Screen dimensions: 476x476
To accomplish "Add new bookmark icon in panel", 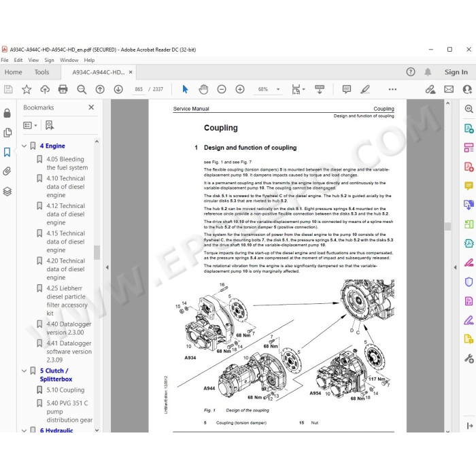I will point(50,125).
